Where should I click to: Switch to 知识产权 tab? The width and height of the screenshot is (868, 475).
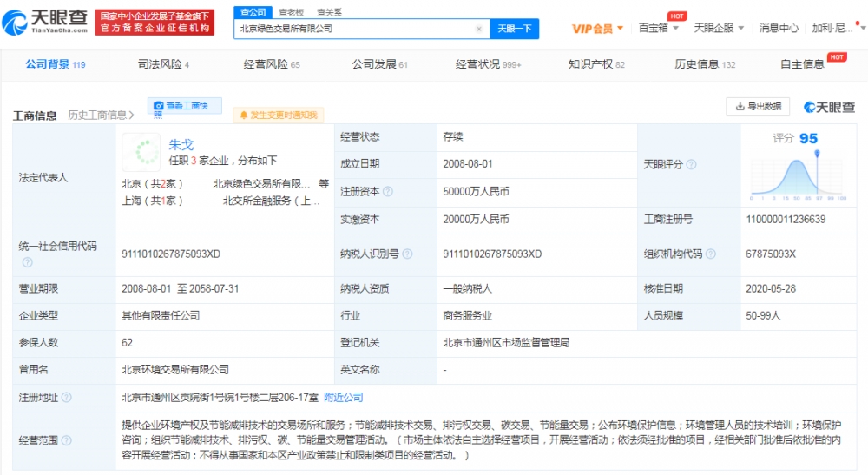coord(596,64)
